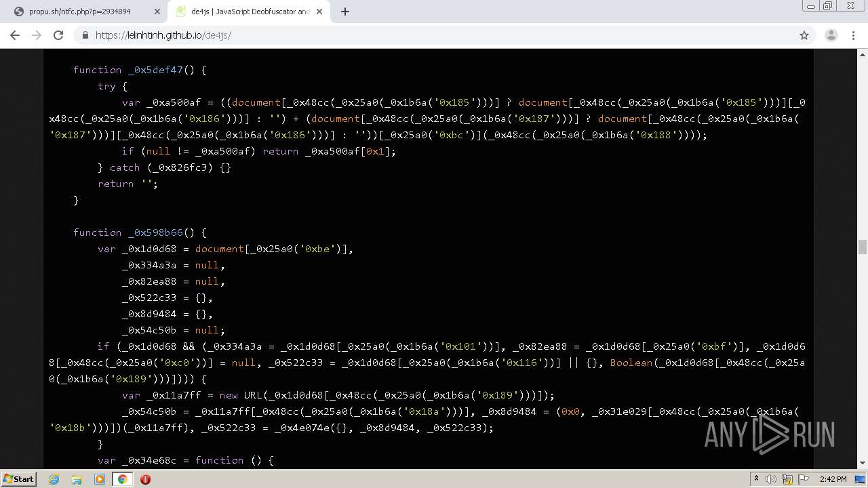
Task: Click the 'catch (_0x826fc3) {}' line
Action: 164,167
